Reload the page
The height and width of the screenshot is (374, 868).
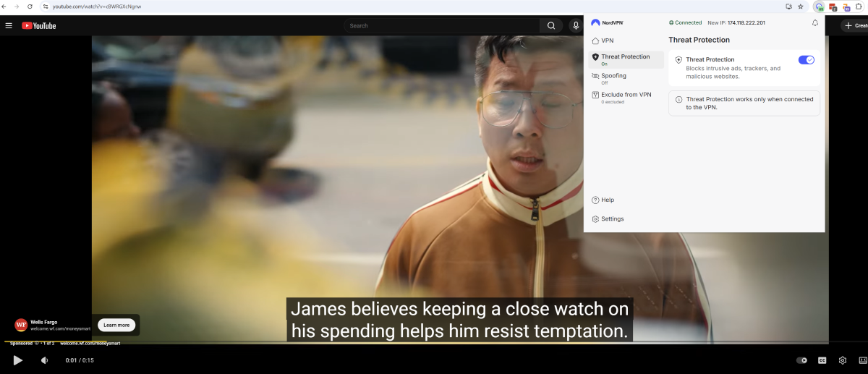pos(30,6)
